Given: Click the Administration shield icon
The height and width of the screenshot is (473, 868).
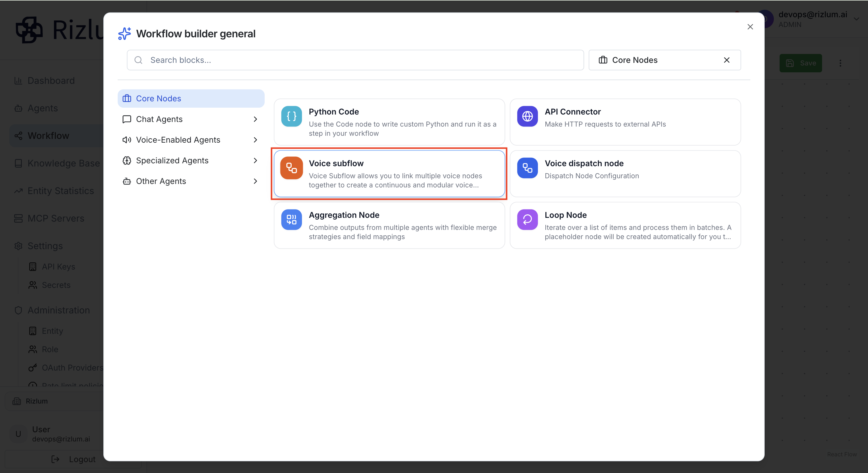Looking at the screenshot, I should 18,310.
